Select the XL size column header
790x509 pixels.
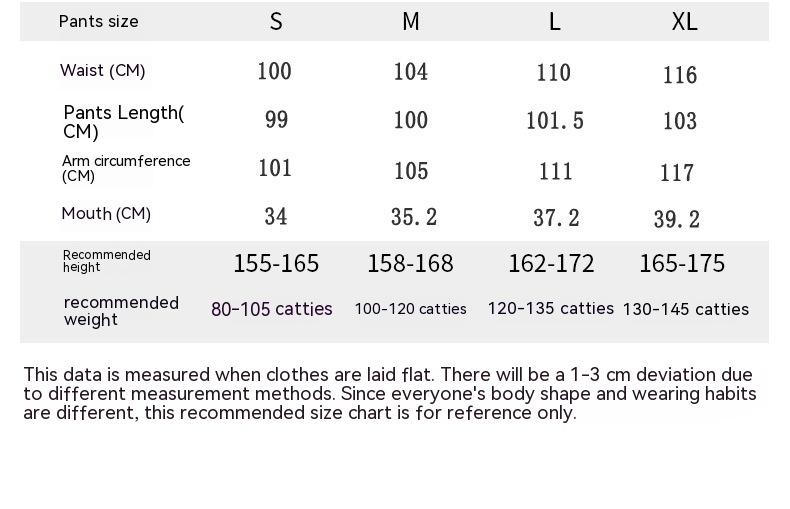[x=684, y=22]
